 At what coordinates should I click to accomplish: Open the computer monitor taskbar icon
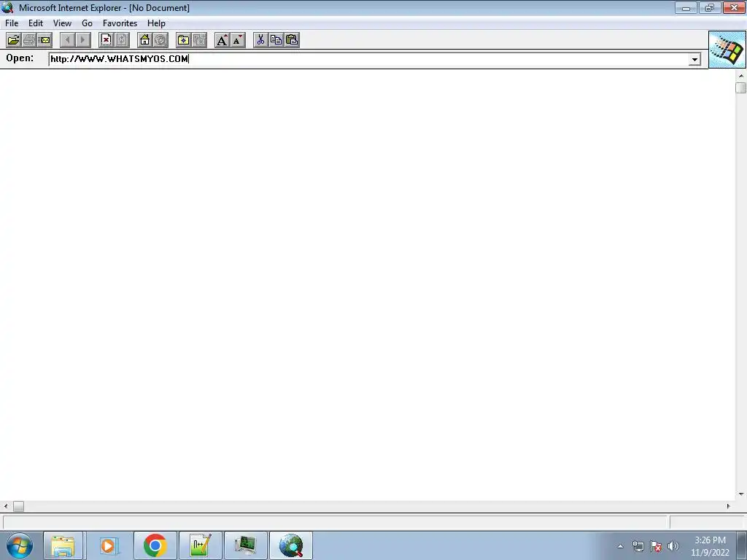(x=245, y=545)
